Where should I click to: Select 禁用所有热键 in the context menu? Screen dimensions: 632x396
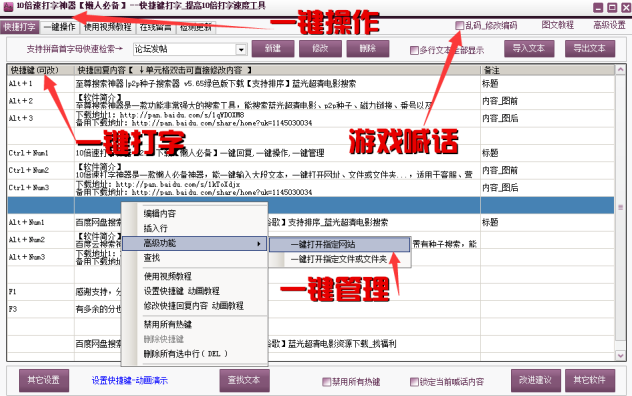coord(168,324)
